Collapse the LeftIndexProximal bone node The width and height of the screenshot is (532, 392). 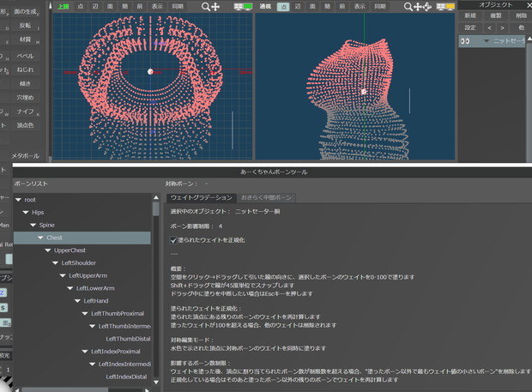(x=85, y=352)
